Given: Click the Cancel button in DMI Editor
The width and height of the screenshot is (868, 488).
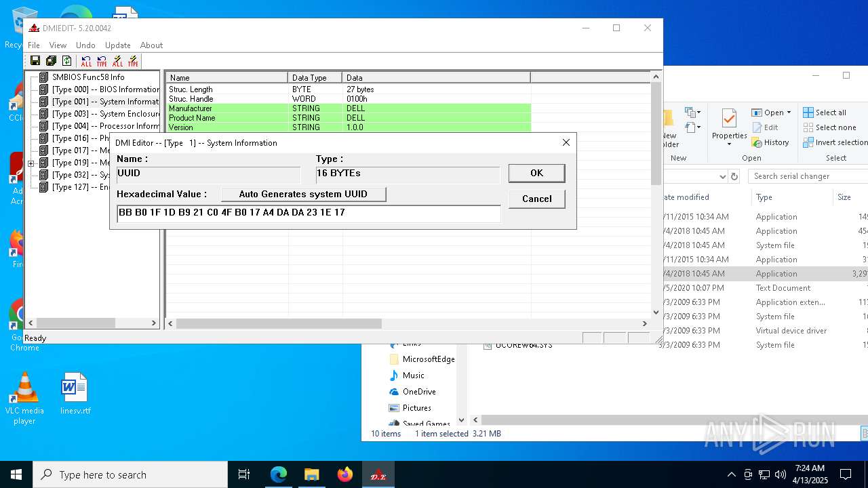Looking at the screenshot, I should pyautogui.click(x=536, y=199).
